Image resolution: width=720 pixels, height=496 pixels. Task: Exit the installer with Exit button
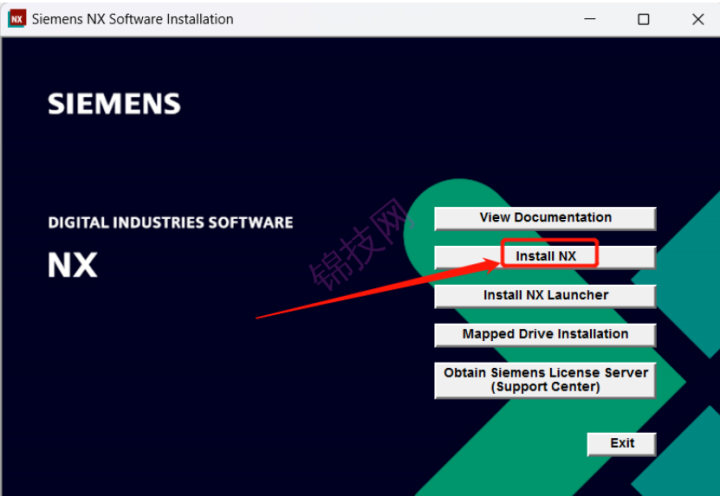[622, 443]
